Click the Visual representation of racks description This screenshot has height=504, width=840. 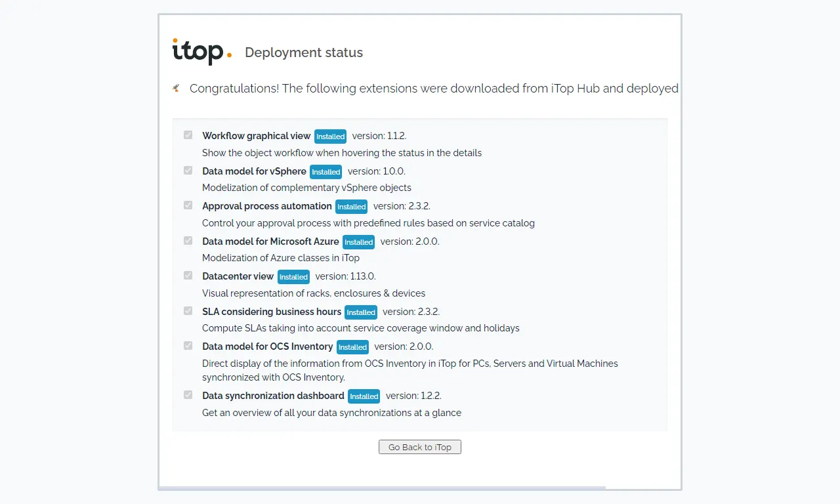pos(314,293)
